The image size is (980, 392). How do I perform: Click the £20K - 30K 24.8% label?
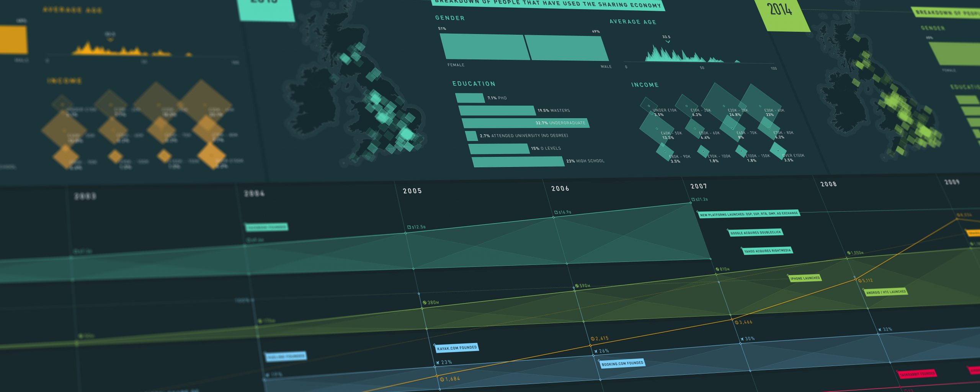tap(738, 112)
